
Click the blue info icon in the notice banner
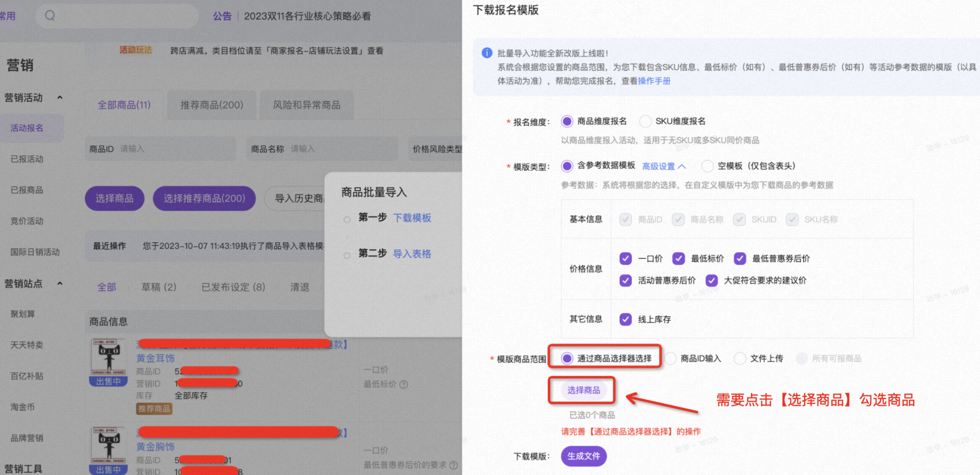487,53
